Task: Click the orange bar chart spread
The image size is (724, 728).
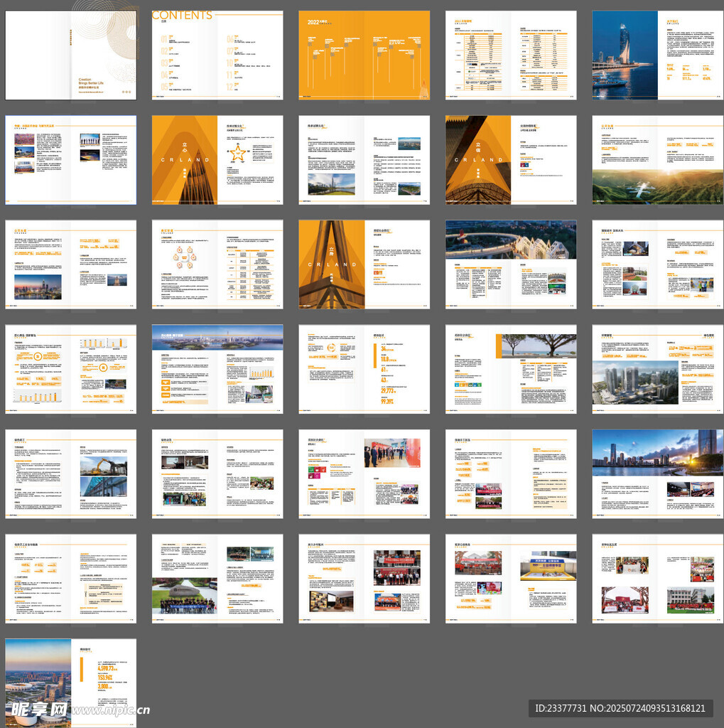Action: coord(71,369)
